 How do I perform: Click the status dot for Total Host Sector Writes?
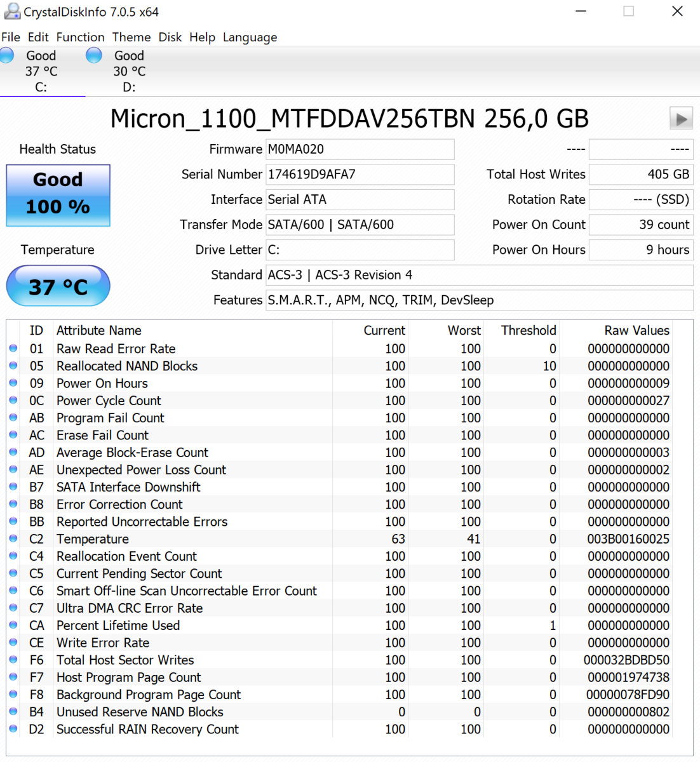[x=13, y=660]
